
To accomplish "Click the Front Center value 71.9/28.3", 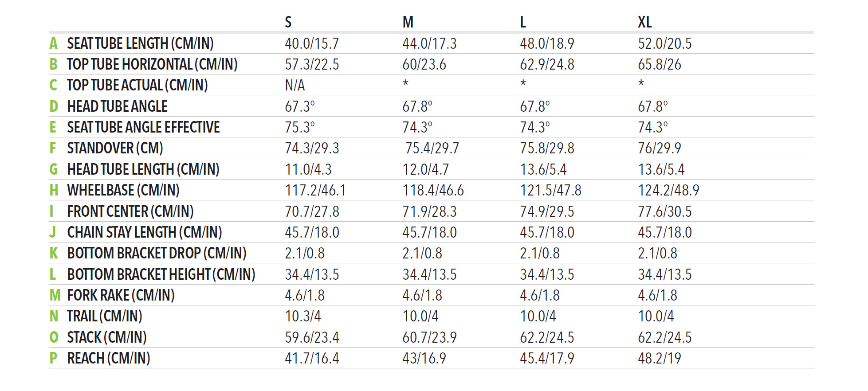I will coord(429,211).
